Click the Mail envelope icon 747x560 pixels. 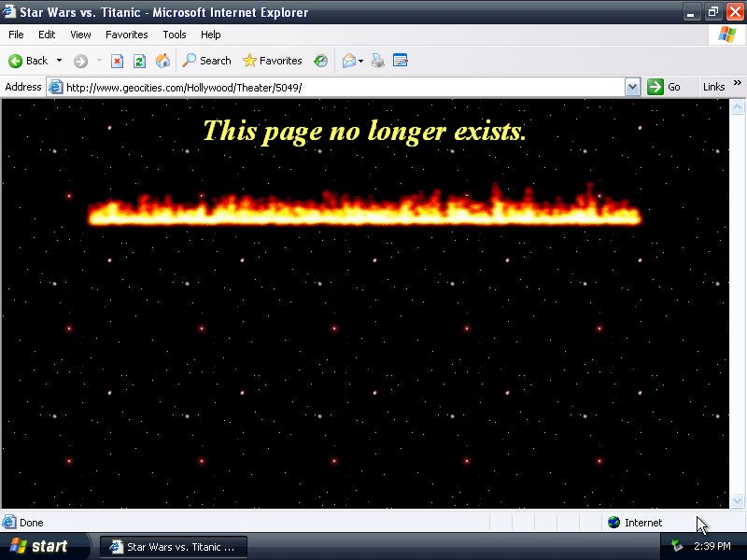point(348,61)
